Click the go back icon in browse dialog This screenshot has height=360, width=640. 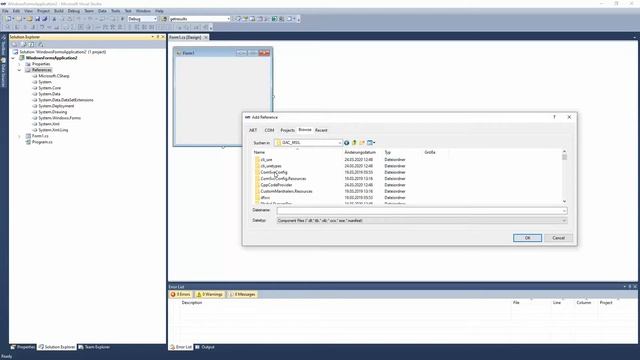[346, 143]
